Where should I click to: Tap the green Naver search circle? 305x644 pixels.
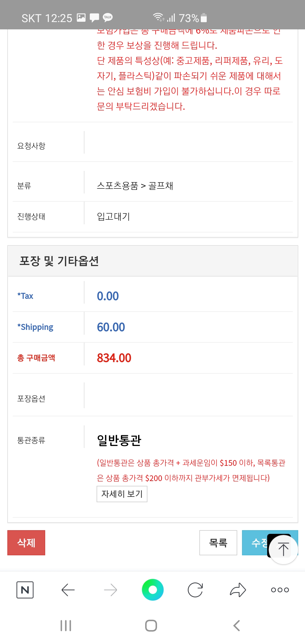[x=152, y=590]
